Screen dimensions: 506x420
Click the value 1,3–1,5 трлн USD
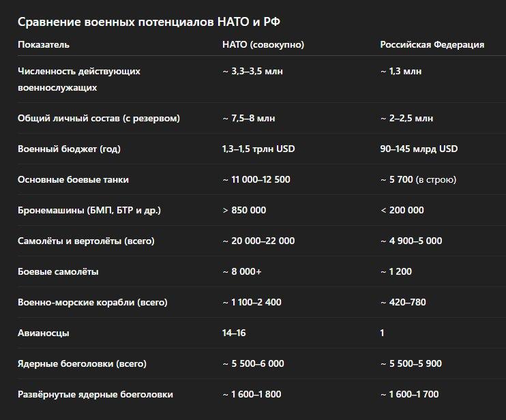(258, 149)
